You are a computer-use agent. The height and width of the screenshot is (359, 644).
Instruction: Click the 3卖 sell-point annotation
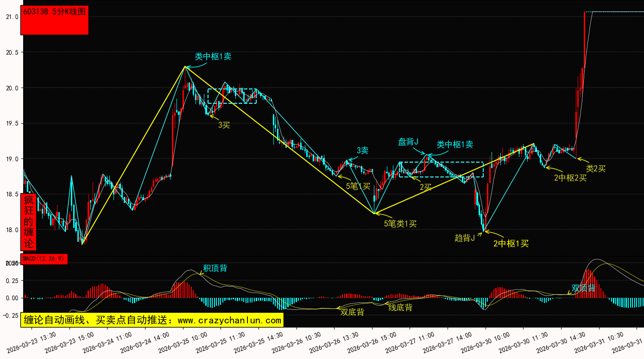pyautogui.click(x=362, y=150)
